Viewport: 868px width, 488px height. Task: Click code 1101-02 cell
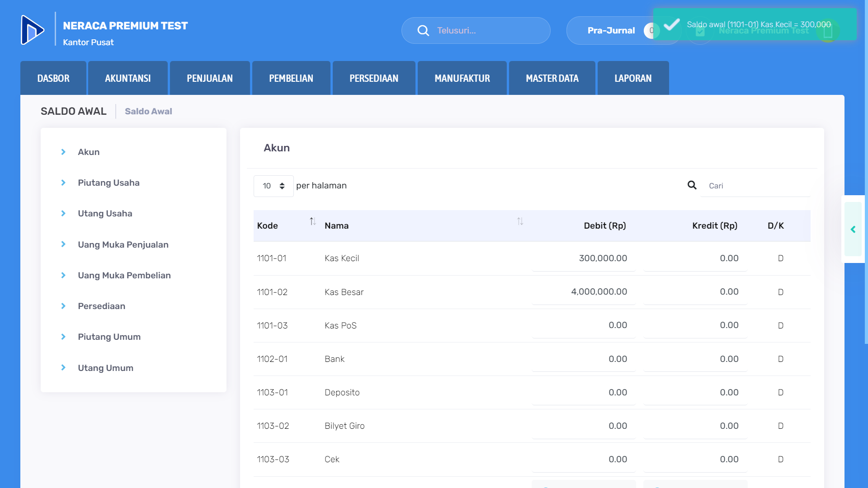point(272,292)
